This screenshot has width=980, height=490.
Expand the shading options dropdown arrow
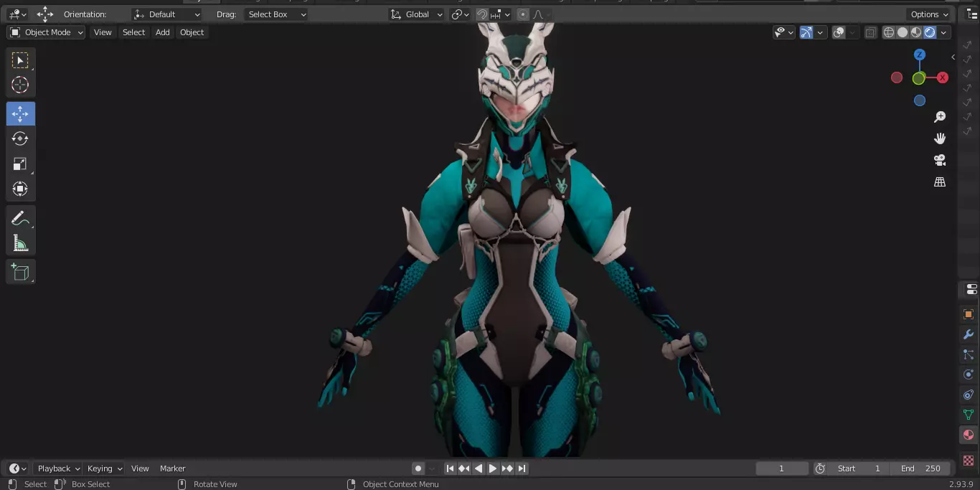coord(944,32)
